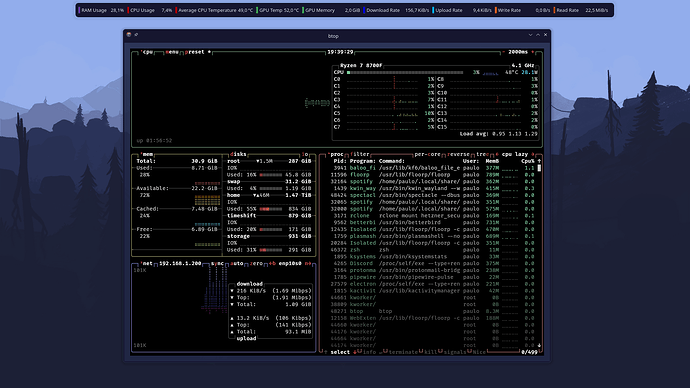Click the home disk usage bar
The image size is (690, 388).
[271, 209]
